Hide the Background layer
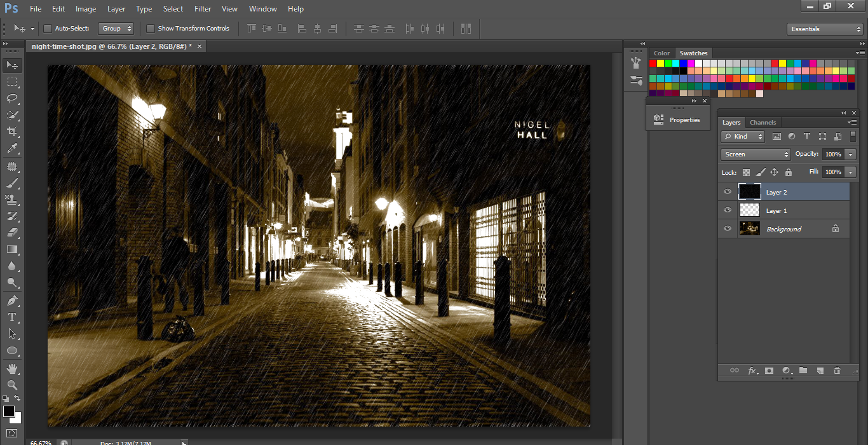This screenshot has width=868, height=445. tap(726, 228)
